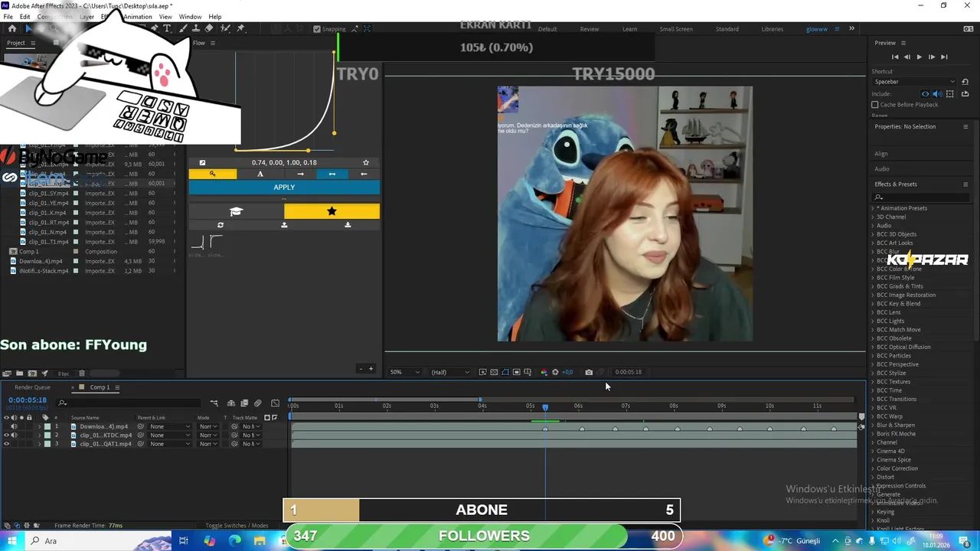The height and width of the screenshot is (551, 980).
Task: Select Comp 1 in the Project panel
Action: coord(29,251)
